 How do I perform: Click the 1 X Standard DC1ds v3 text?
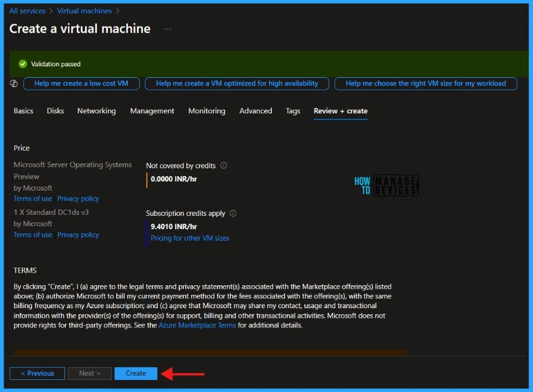pos(51,212)
